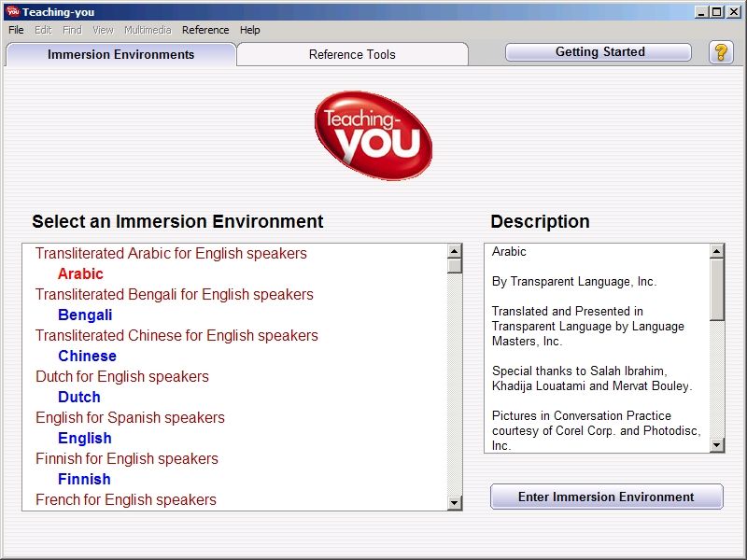Open the File menu
Viewport: 747px width, 560px height.
point(16,30)
